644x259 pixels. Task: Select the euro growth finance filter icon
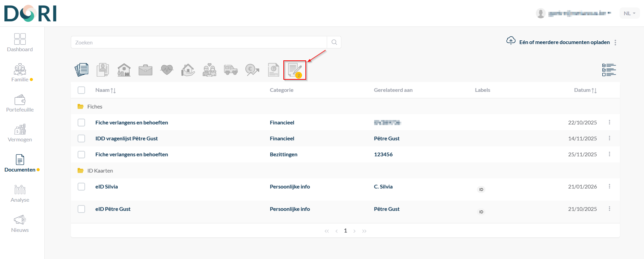pyautogui.click(x=252, y=70)
